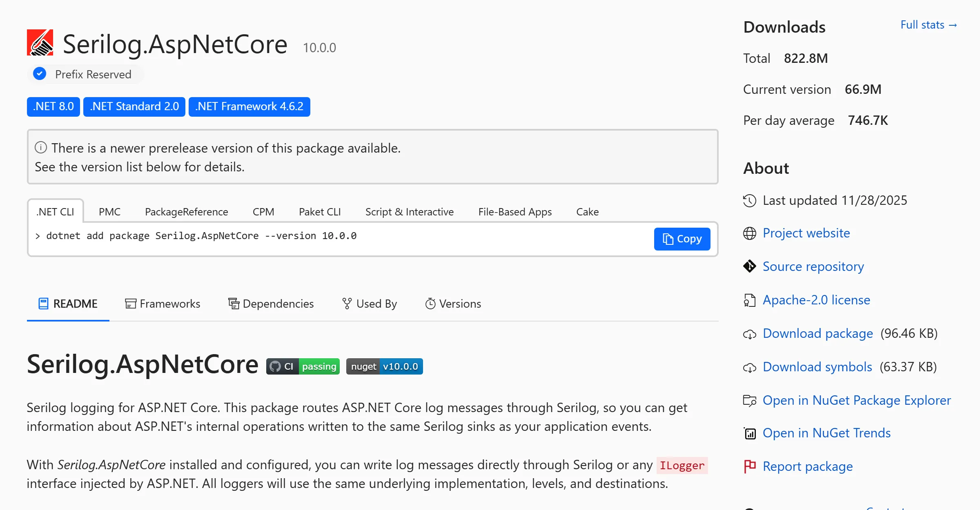Click the .NET Framework 4.6.2 badge

(x=249, y=106)
